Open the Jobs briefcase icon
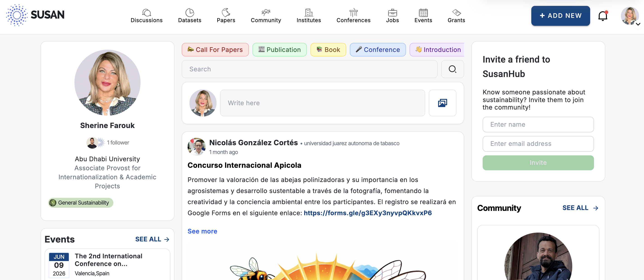The width and height of the screenshot is (644, 280). click(x=392, y=13)
